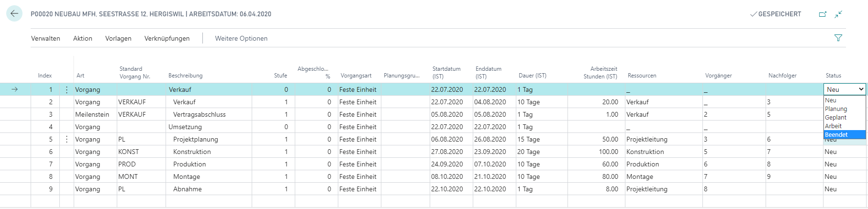This screenshot has width=868, height=209.
Task: Click Startdatum 24.09.2020 cell
Action: click(x=451, y=164)
